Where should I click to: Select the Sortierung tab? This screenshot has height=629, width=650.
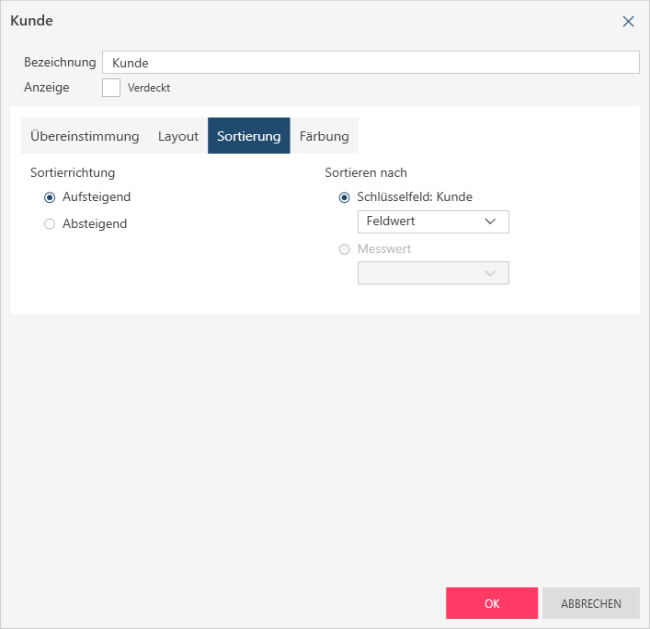249,136
